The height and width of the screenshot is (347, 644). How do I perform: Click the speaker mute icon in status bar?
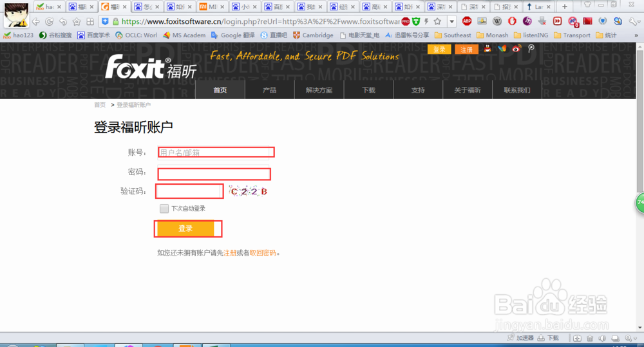[x=602, y=338]
